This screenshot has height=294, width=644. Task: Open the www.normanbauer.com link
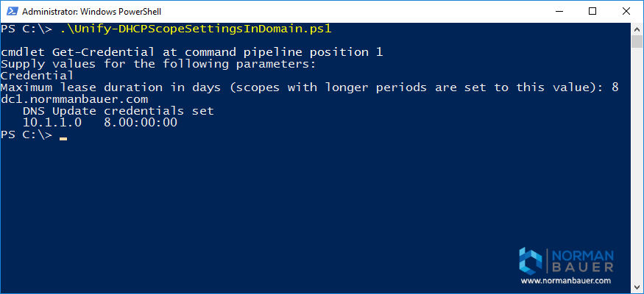566,281
